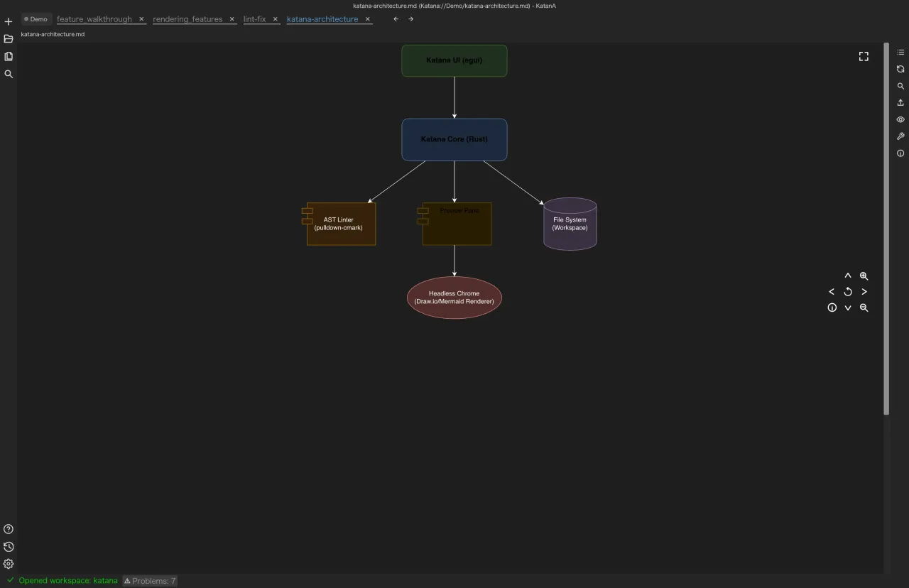Switch to the feature_walkthrough tab
The image size is (909, 588).
pos(94,19)
